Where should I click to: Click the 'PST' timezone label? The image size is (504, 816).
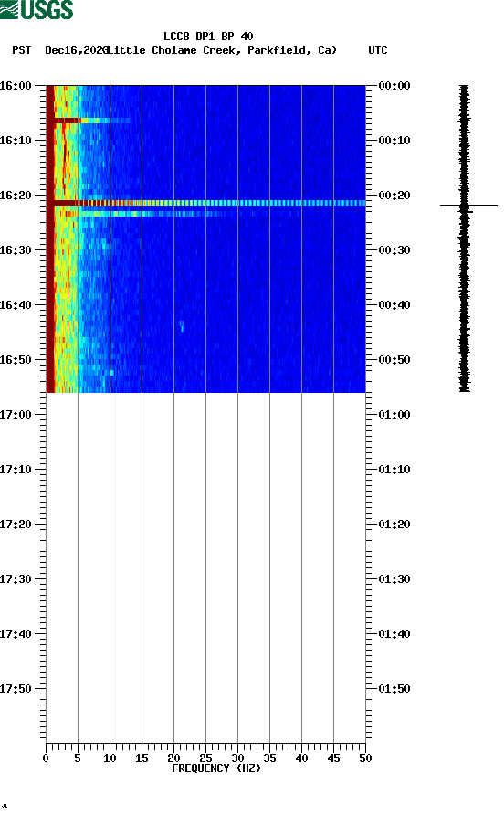21,50
